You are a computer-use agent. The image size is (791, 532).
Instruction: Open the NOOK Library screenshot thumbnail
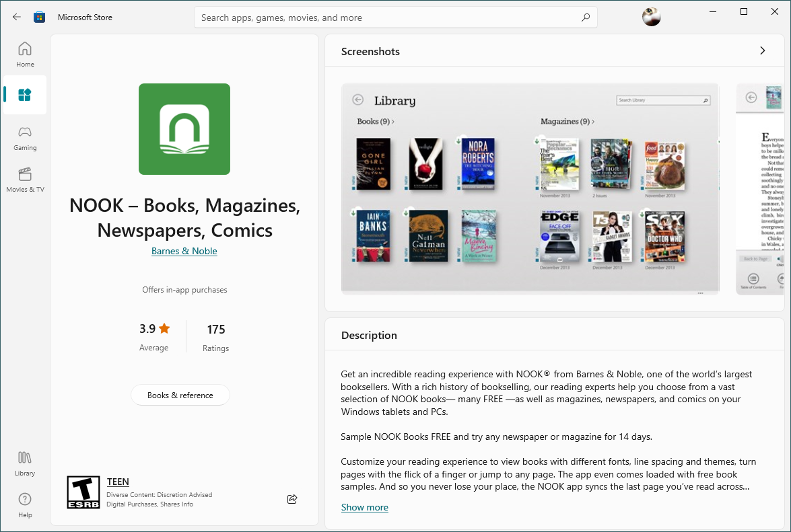click(x=530, y=189)
